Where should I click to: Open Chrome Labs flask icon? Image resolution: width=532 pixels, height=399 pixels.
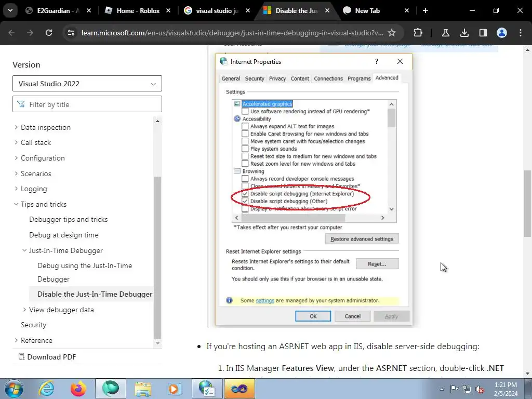click(445, 33)
